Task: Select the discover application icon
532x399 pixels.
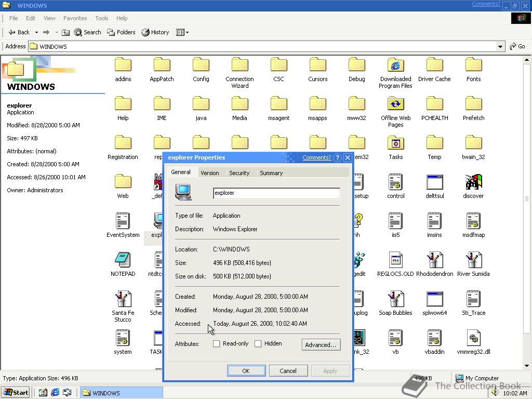Action: click(474, 181)
